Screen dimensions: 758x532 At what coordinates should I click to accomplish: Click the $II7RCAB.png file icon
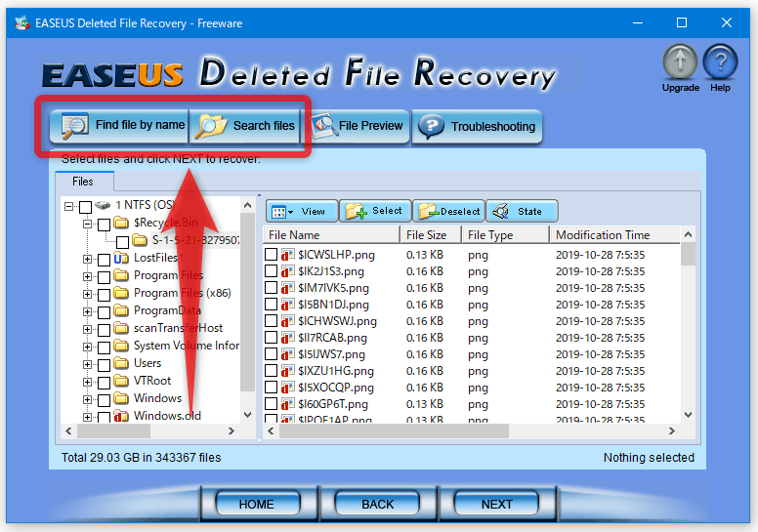288,338
